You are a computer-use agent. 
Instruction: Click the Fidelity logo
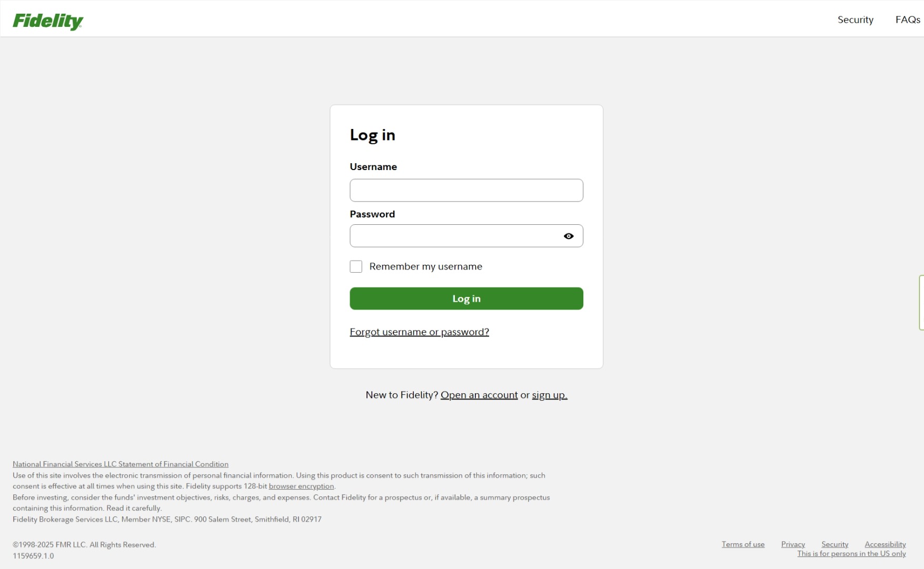pyautogui.click(x=48, y=21)
